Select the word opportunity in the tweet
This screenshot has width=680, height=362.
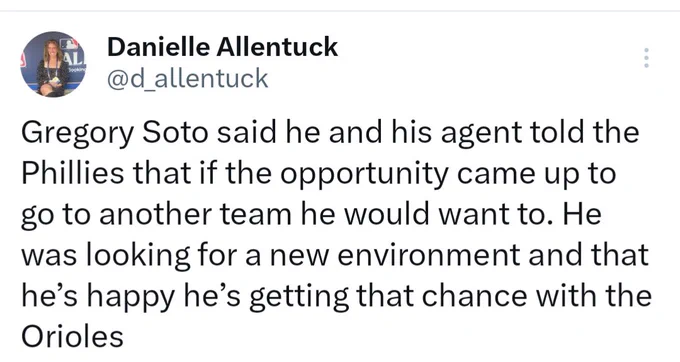pos(364,175)
